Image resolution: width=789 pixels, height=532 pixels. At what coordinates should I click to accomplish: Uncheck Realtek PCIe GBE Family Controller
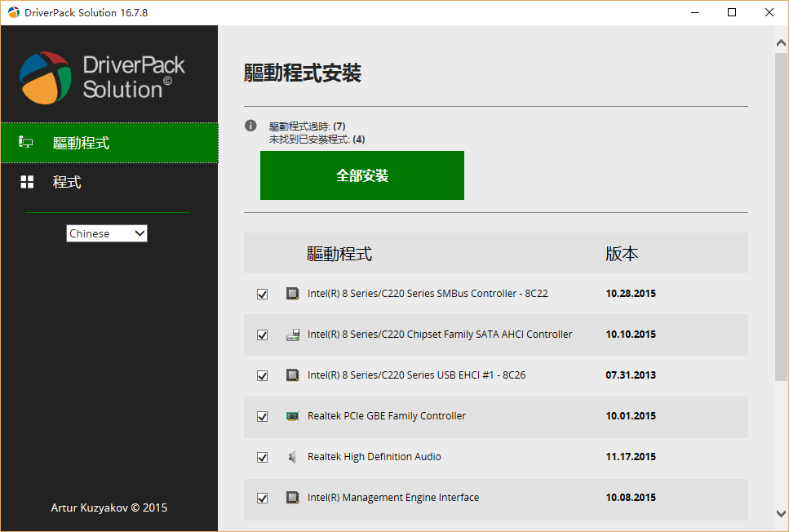click(262, 416)
